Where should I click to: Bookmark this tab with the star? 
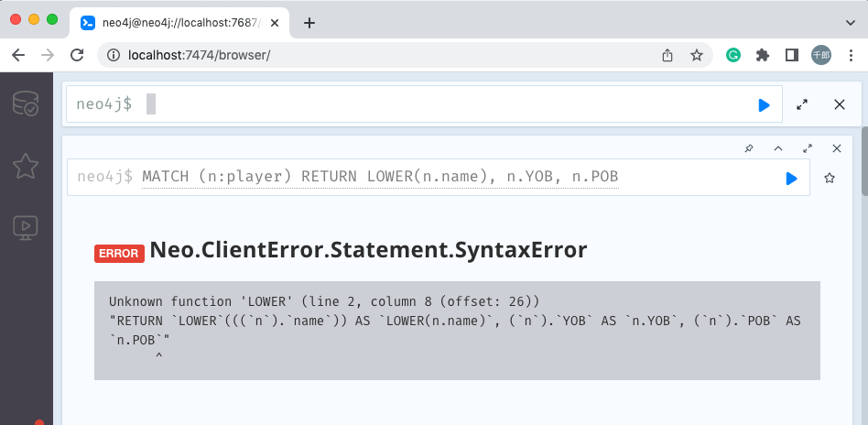click(697, 55)
